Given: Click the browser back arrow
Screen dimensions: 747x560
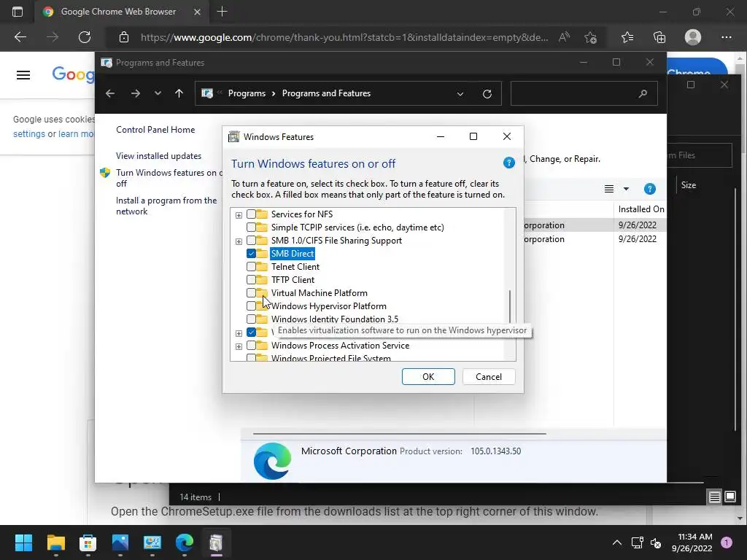Looking at the screenshot, I should (x=20, y=37).
